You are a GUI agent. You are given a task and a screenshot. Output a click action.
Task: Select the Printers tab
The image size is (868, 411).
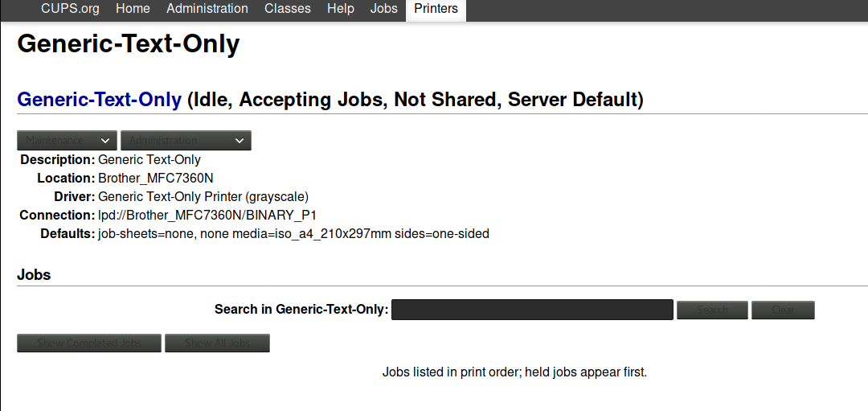(x=436, y=10)
